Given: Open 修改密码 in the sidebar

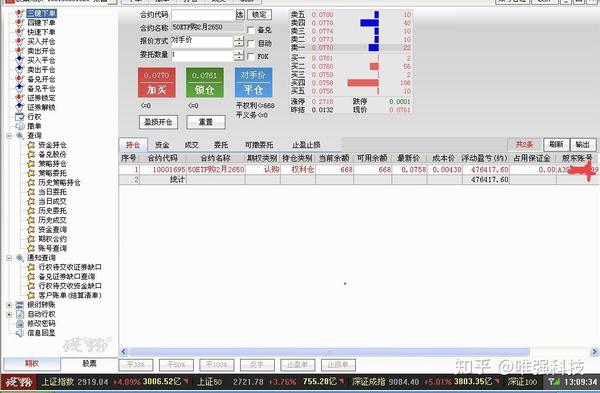Looking at the screenshot, I should tap(41, 323).
